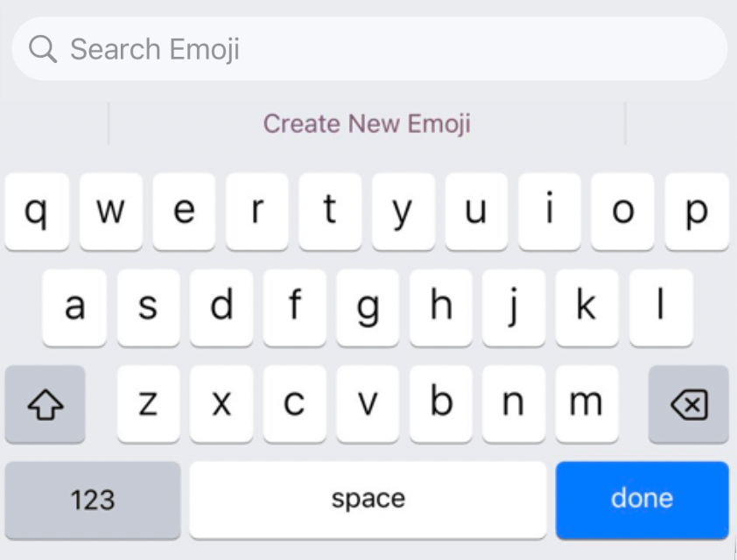This screenshot has width=737, height=560.
Task: Select the Create New Emoji suggestion
Action: [x=367, y=123]
